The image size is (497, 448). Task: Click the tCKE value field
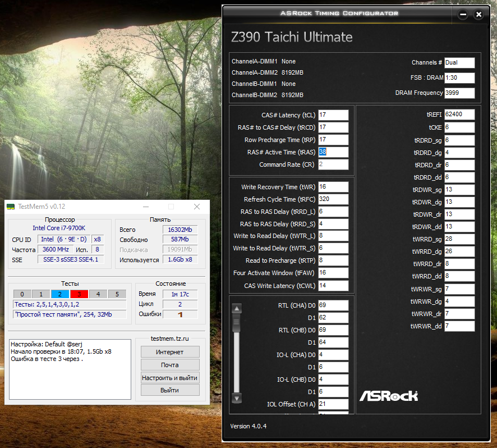(459, 127)
